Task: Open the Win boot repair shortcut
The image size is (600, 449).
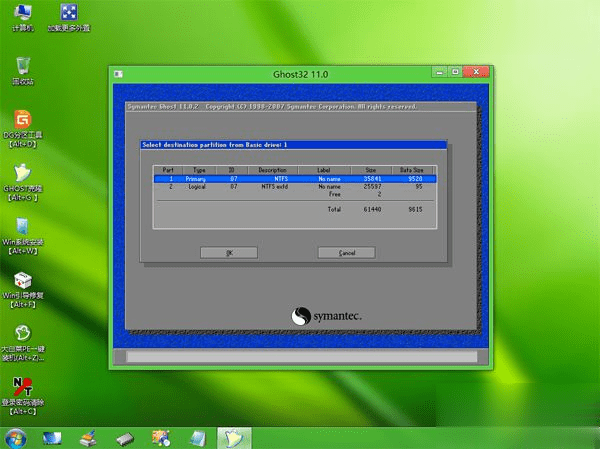Action: [23, 289]
